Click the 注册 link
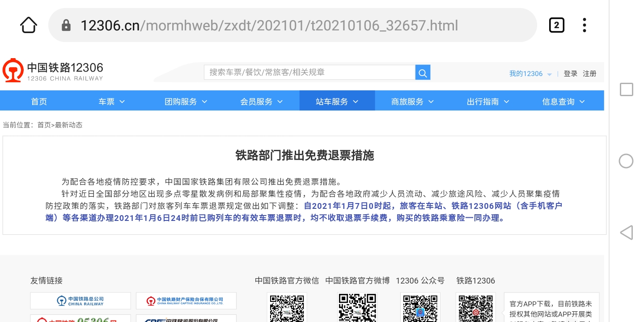The height and width of the screenshot is (322, 644). [590, 74]
